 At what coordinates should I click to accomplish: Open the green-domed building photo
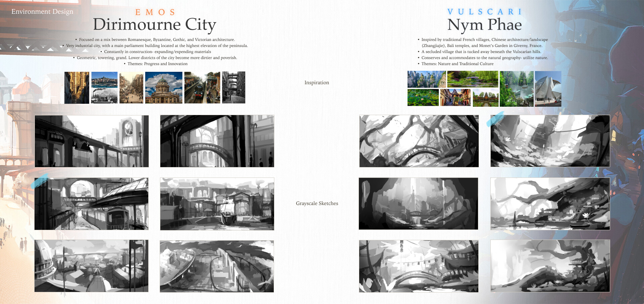[164, 88]
